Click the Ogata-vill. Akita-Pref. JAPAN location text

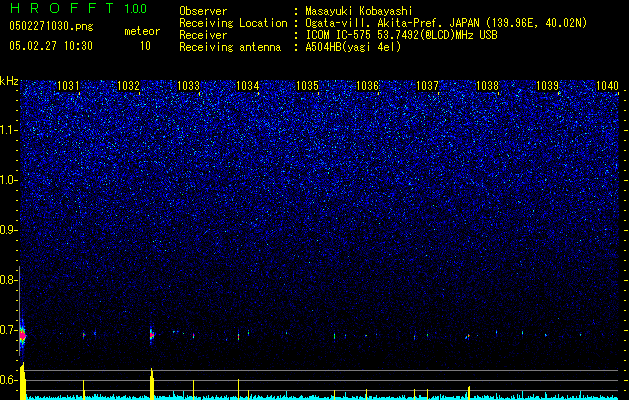(446, 23)
